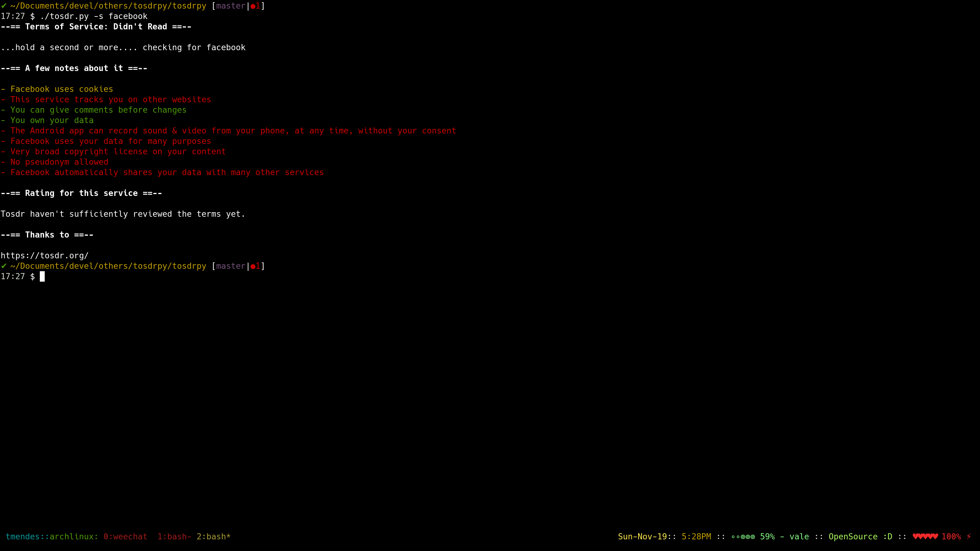Viewport: 980px width, 551px height.
Task: Click the red git status dot in the top prompt
Action: pyautogui.click(x=253, y=6)
